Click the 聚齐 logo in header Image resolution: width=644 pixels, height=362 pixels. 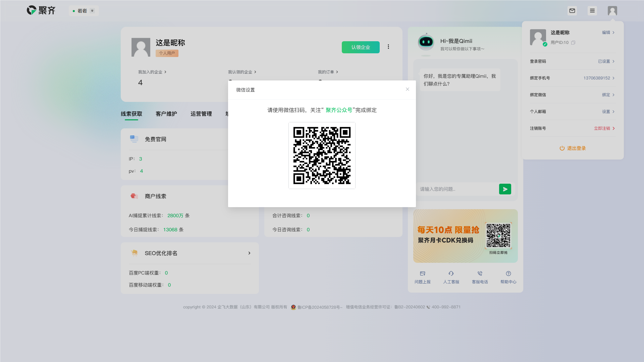coord(41,10)
